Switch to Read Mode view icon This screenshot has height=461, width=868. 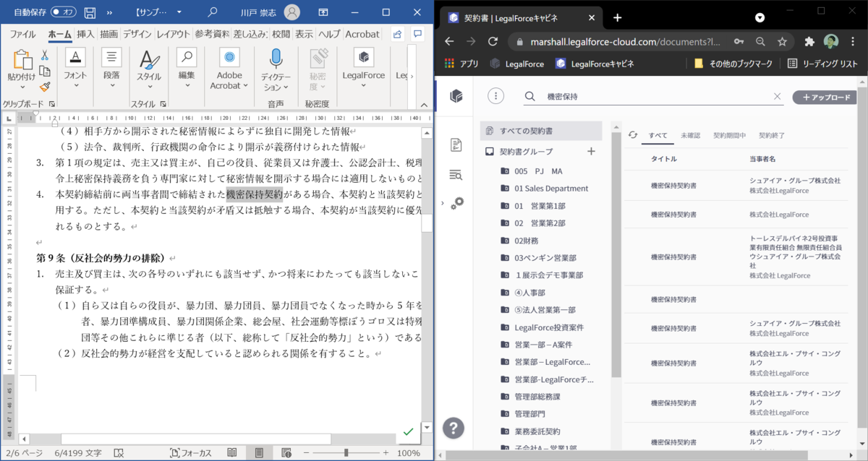tap(231, 453)
